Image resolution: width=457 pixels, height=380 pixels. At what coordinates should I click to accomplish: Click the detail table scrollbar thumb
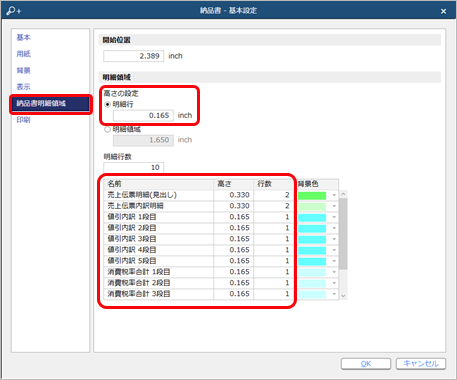point(343,233)
